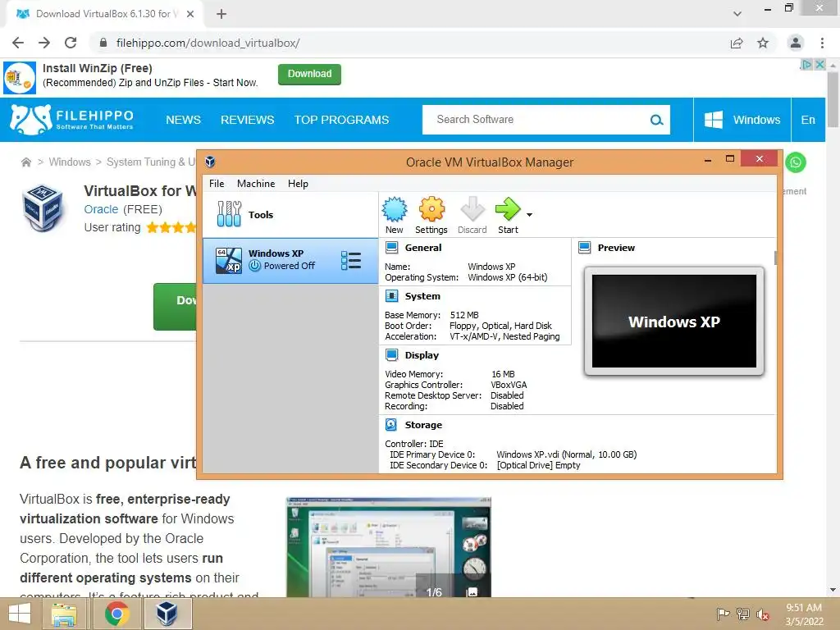Open TOP PROGRAMS in FileHippo navigation
The height and width of the screenshot is (630, 840).
[x=341, y=120]
